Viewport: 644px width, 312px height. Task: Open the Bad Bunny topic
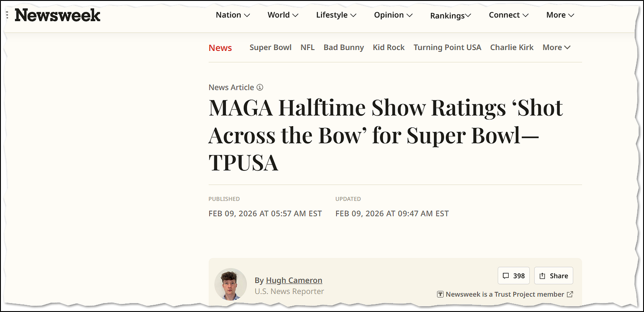click(x=344, y=47)
